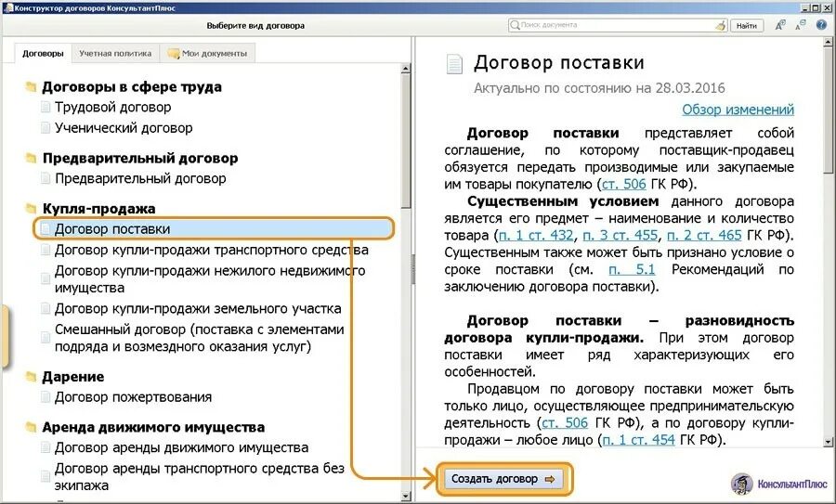Open the п. 1 ст. 432 link

click(535, 236)
